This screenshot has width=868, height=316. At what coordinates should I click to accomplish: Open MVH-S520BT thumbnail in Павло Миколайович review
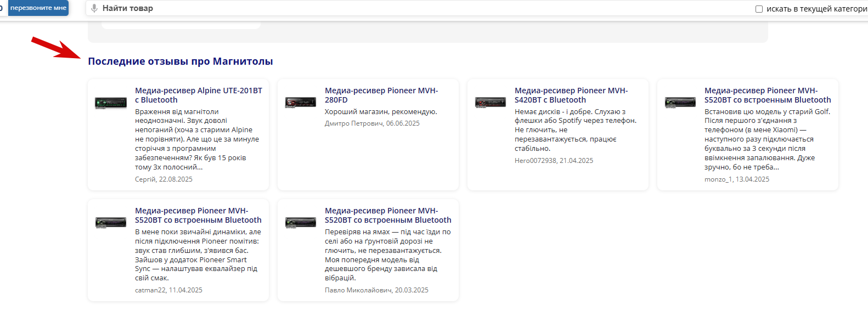301,223
